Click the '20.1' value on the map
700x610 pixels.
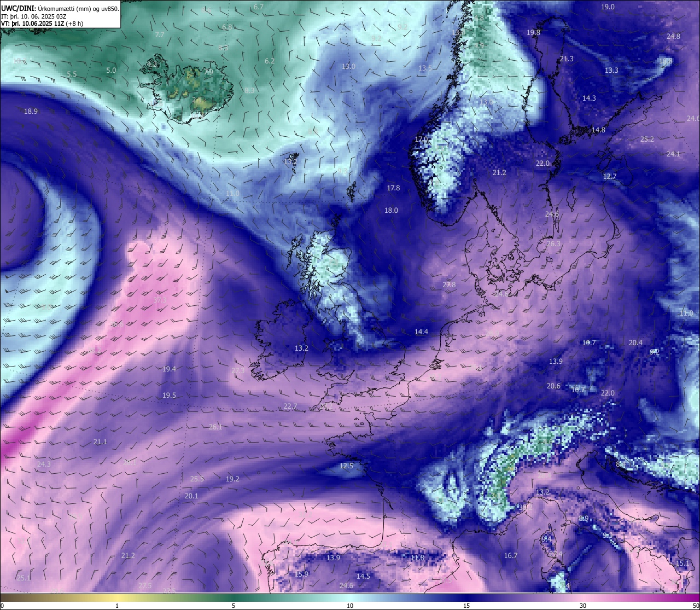[x=191, y=496]
